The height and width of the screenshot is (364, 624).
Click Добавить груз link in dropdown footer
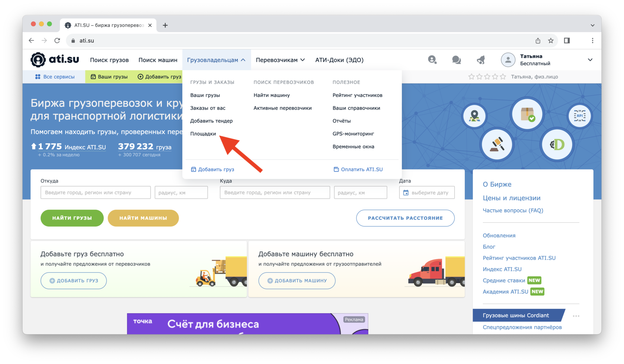(x=212, y=169)
